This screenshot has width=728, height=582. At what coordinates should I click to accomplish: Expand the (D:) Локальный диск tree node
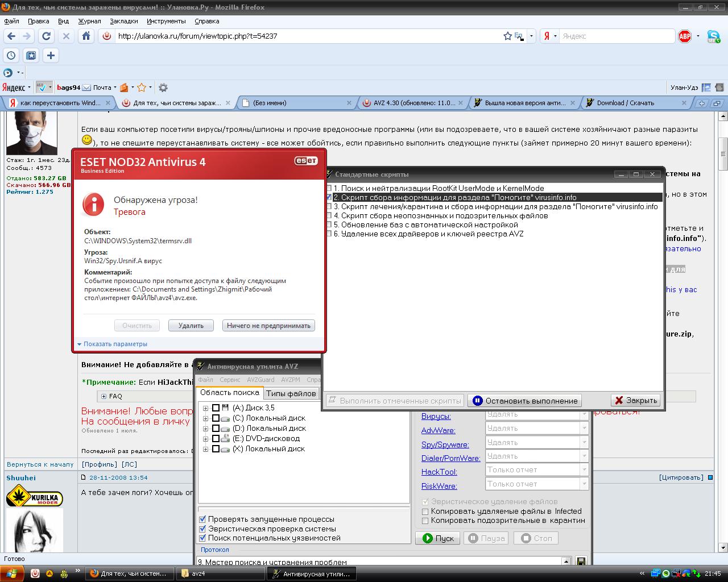(205, 429)
